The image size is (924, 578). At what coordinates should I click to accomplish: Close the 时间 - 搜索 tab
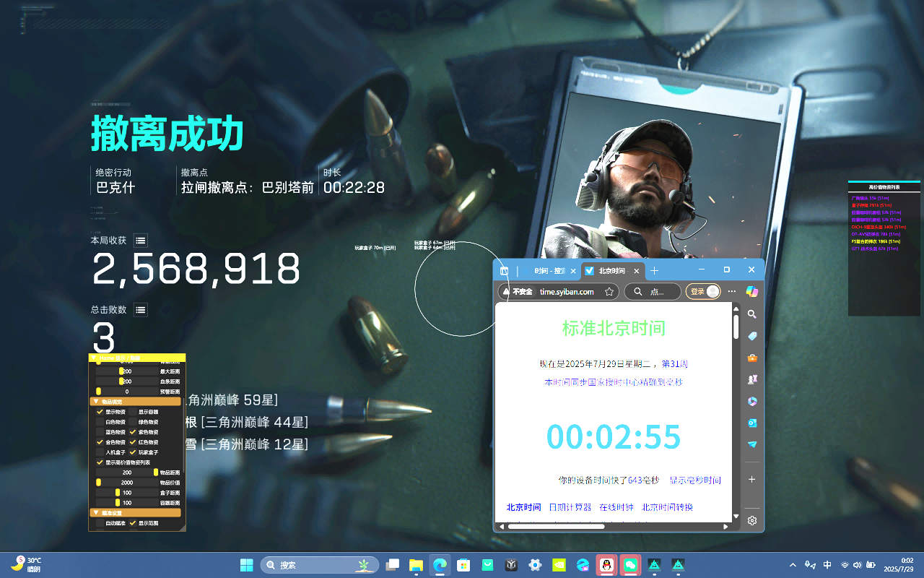[x=573, y=271]
